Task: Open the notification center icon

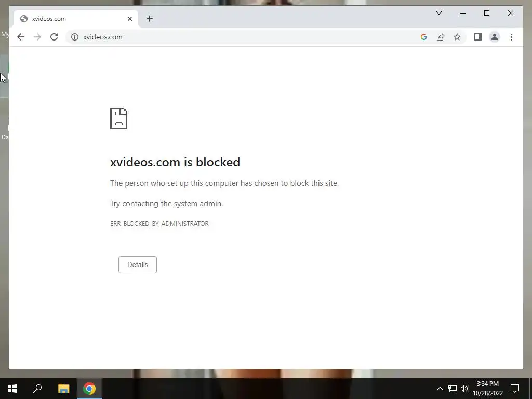Action: tap(515, 389)
